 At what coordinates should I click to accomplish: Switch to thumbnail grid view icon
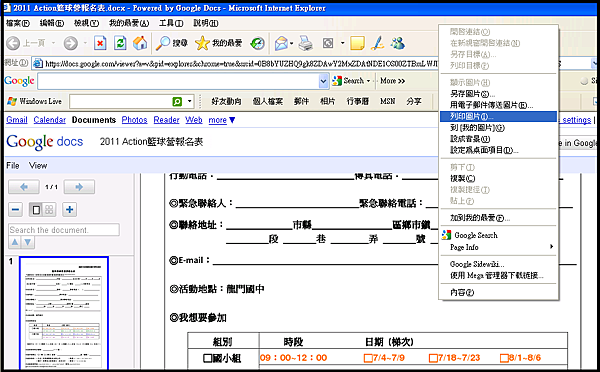pos(49,210)
